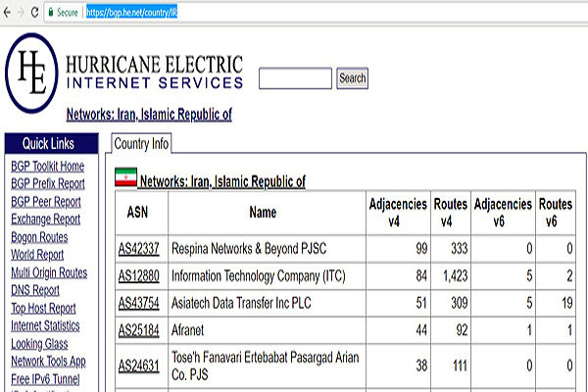Click the Quick Links panel header
This screenshot has width=588, height=392.
[52, 143]
